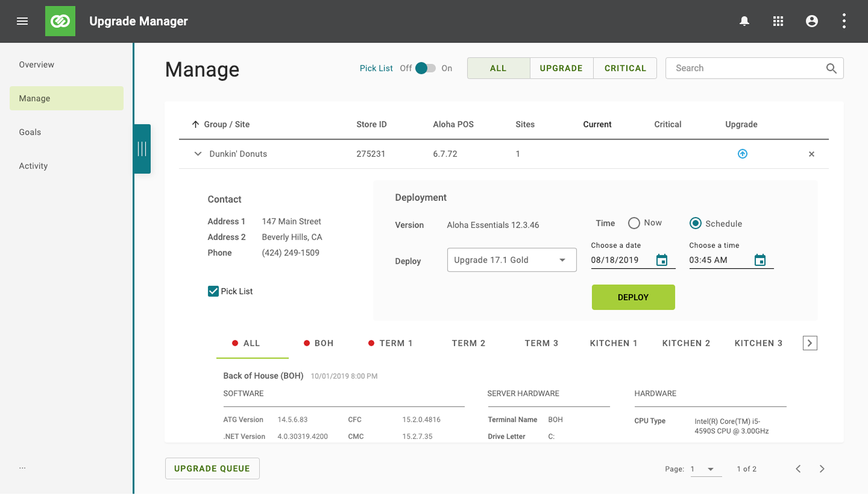Sort by Upgrade column header
This screenshot has width=868, height=495.
741,124
